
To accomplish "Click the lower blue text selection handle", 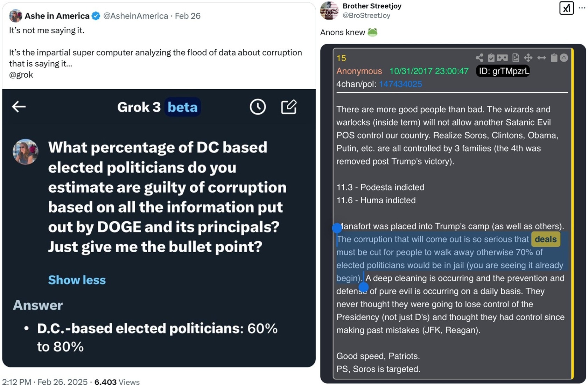I will [x=364, y=287].
